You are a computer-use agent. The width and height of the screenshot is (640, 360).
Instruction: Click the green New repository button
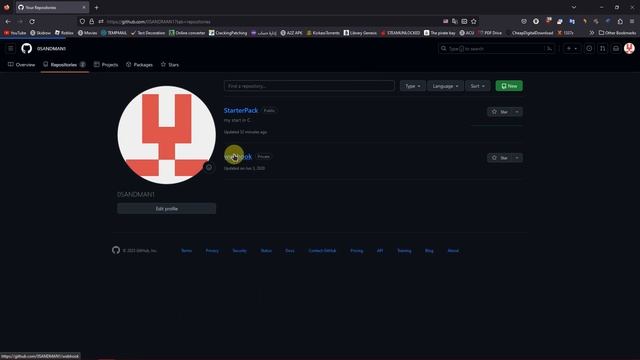[509, 86]
